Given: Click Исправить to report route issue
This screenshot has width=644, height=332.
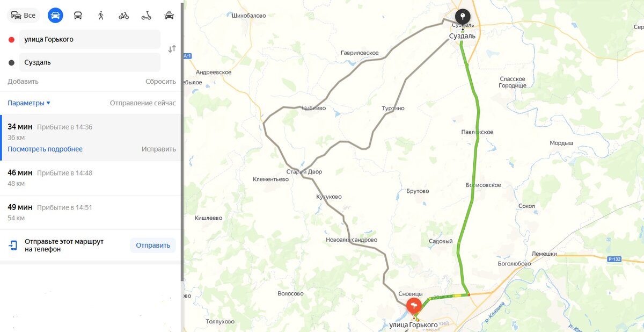Looking at the screenshot, I should (159, 149).
